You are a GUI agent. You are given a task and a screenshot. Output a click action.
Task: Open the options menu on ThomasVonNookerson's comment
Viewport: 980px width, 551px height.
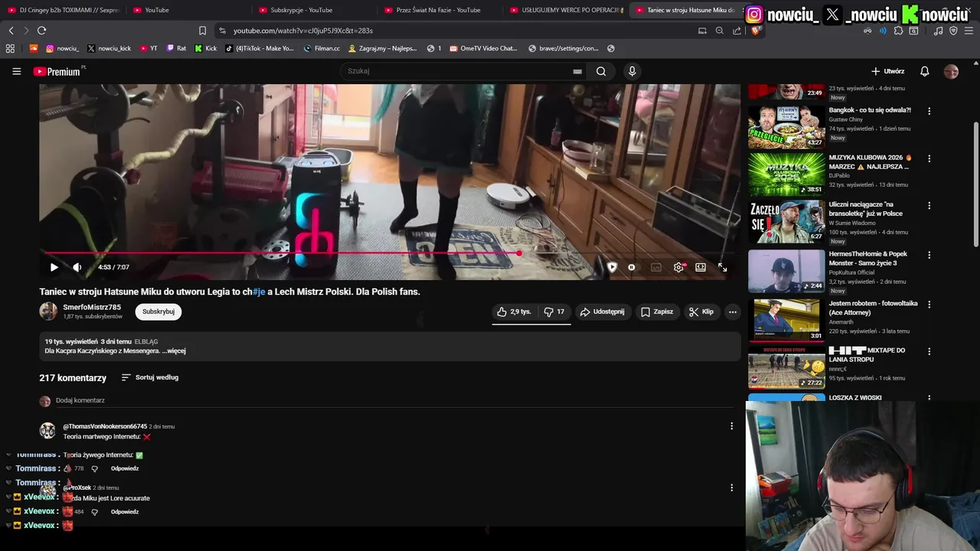pos(731,425)
